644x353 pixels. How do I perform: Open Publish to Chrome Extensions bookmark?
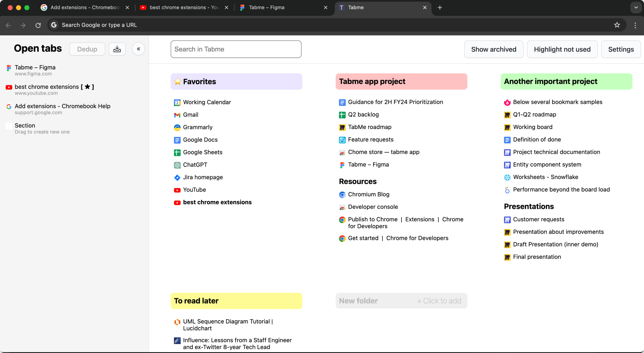click(406, 223)
